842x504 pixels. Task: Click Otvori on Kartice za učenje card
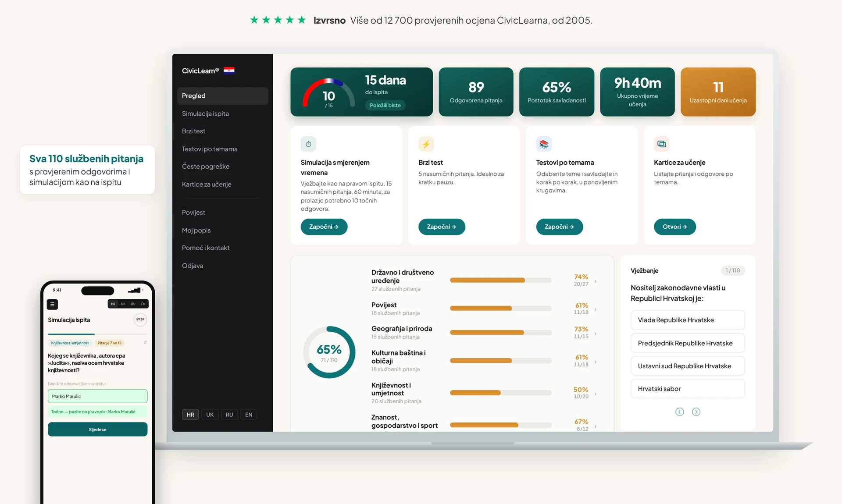pyautogui.click(x=675, y=227)
